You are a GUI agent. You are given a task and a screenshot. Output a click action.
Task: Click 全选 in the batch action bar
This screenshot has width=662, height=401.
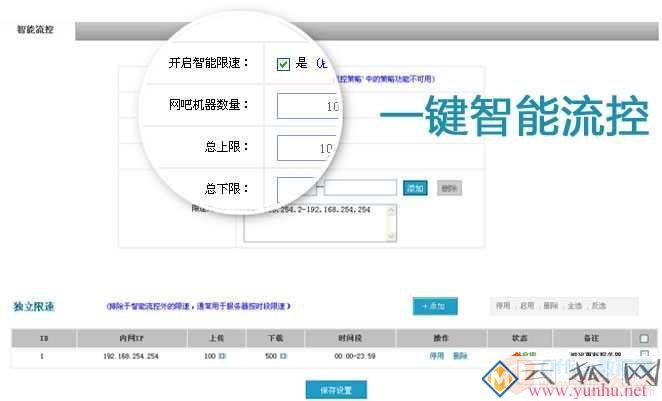tap(575, 306)
